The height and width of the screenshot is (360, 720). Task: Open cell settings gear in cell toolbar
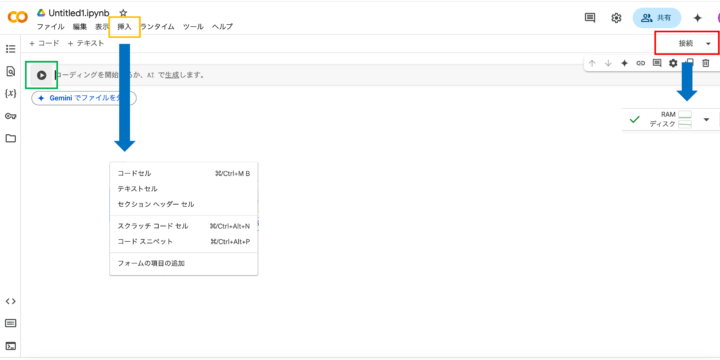pos(673,63)
